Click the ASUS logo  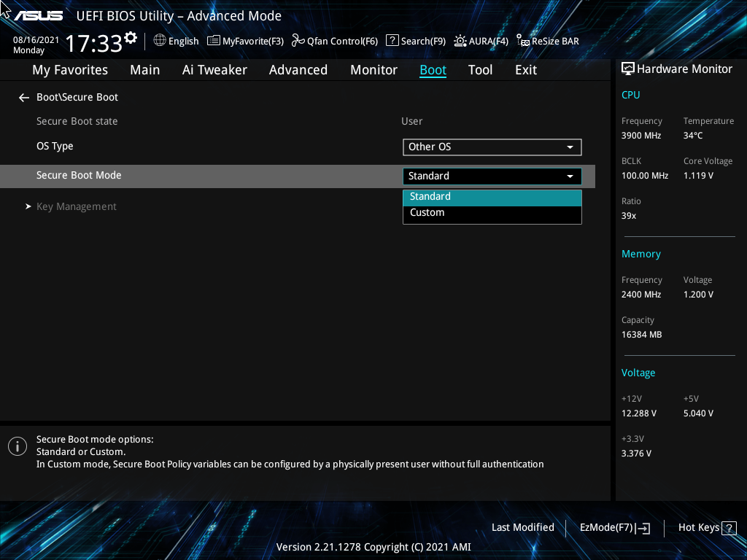pos(38,16)
